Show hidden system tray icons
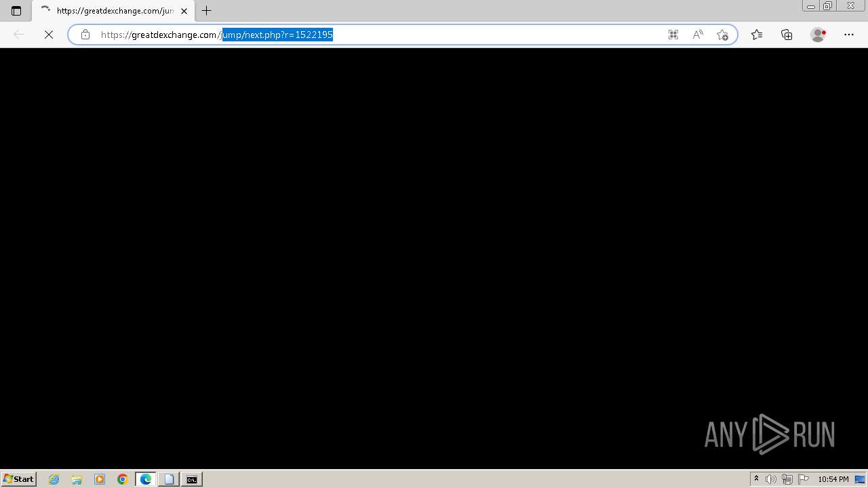Screen dimensions: 868x488 coord(757,479)
